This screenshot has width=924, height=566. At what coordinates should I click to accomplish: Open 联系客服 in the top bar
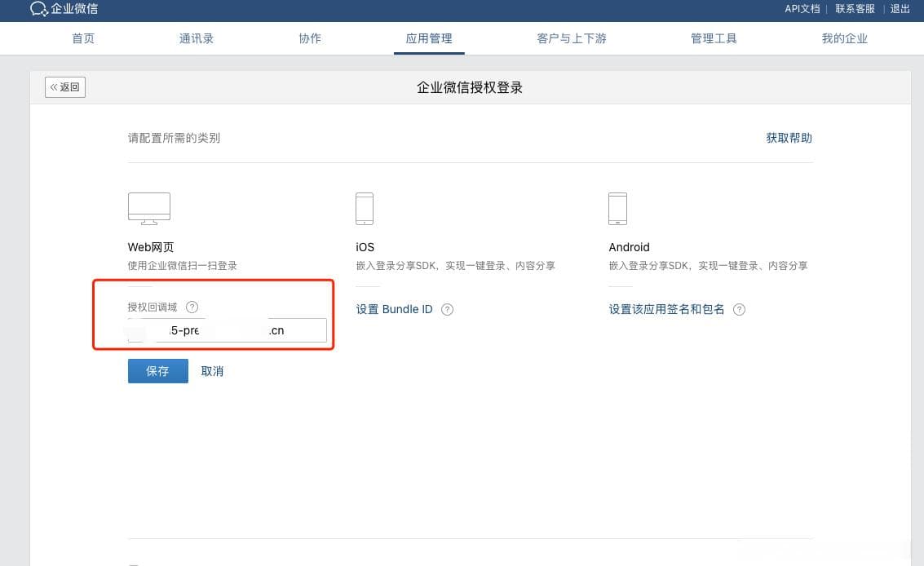pos(855,9)
